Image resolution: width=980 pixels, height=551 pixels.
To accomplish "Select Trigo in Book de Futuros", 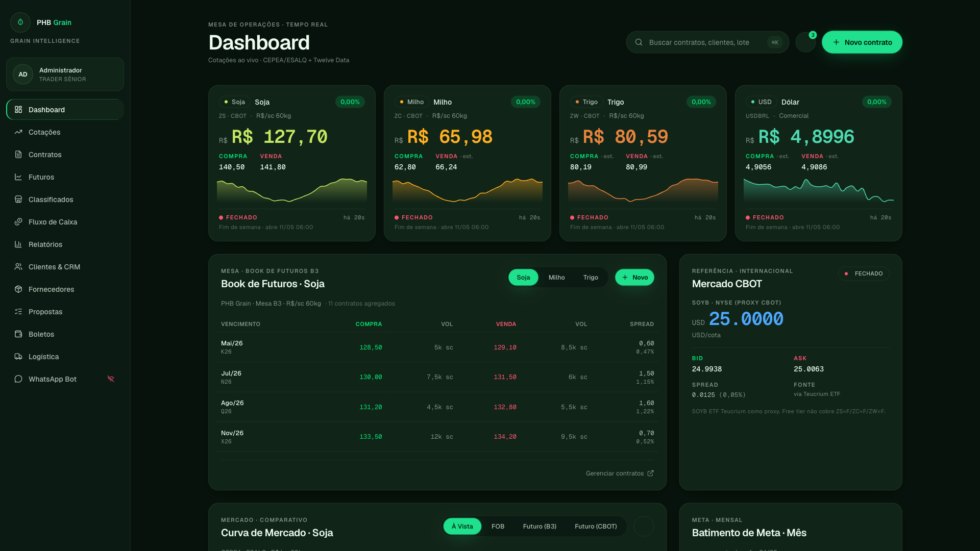I will (591, 278).
